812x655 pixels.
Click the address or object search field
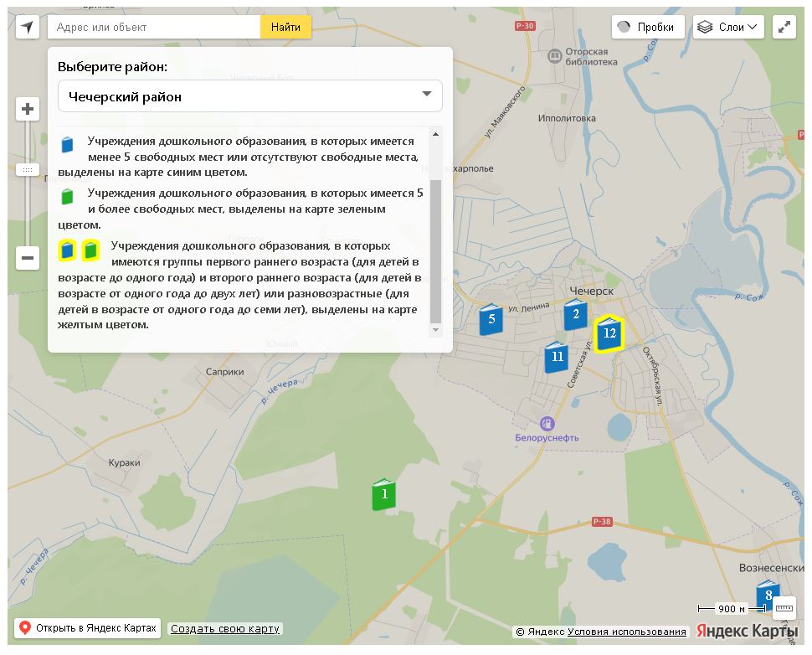(155, 27)
